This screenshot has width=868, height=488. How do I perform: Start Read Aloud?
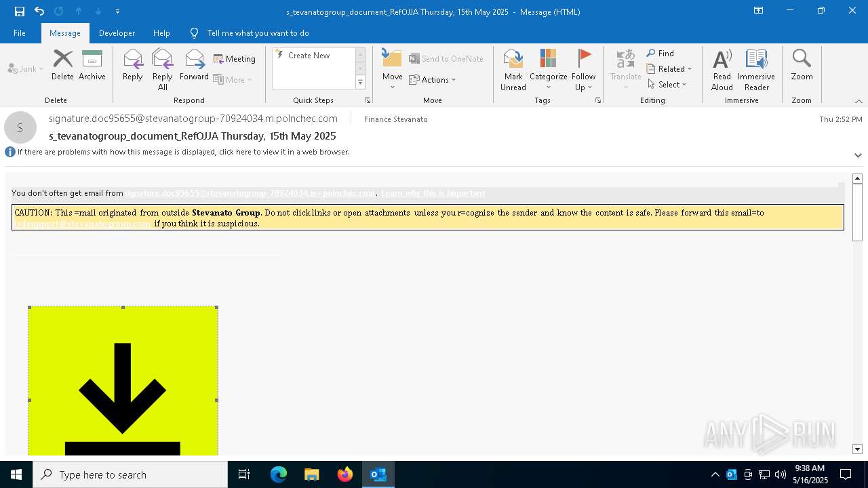[x=722, y=70]
